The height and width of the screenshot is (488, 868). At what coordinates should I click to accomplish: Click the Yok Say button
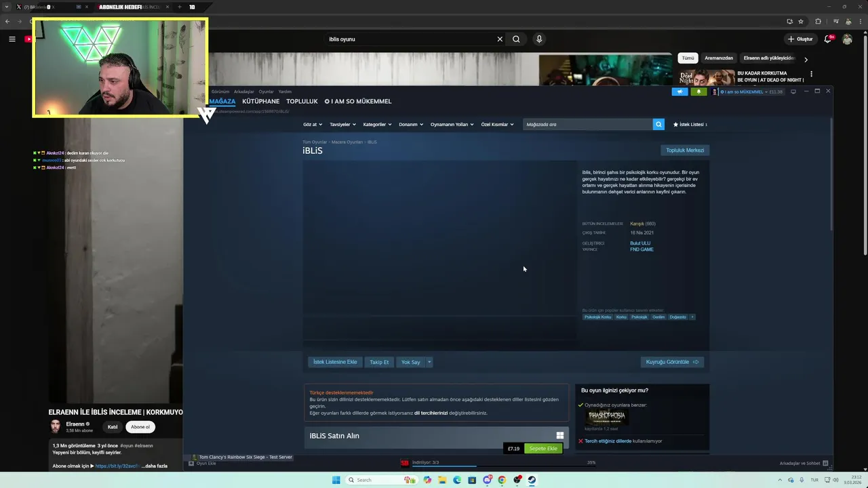point(410,362)
